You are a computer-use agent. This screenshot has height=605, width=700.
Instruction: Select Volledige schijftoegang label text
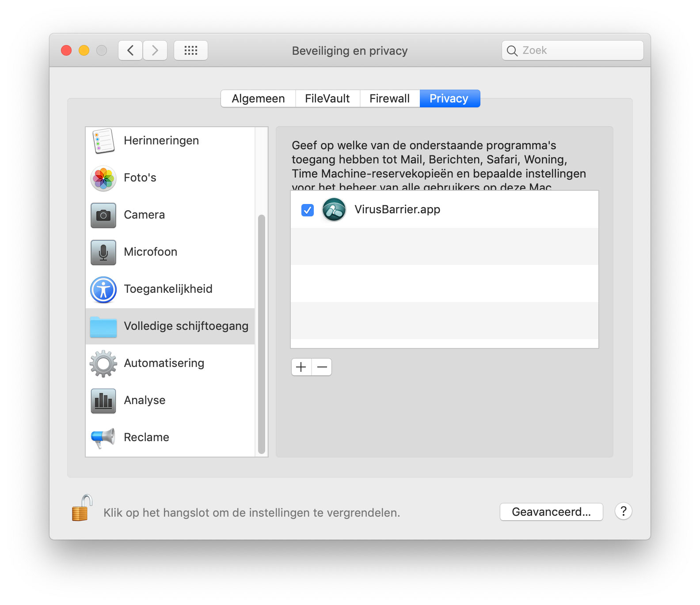pyautogui.click(x=186, y=326)
